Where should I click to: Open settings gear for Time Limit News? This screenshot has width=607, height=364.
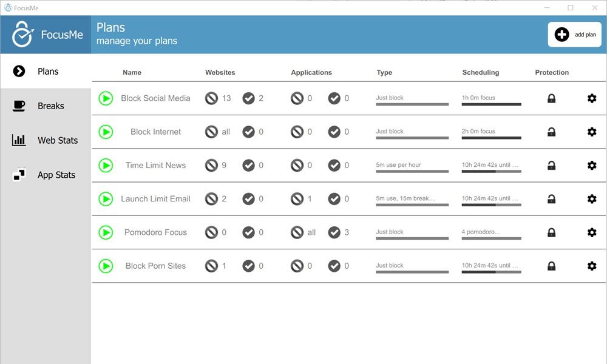tap(591, 166)
